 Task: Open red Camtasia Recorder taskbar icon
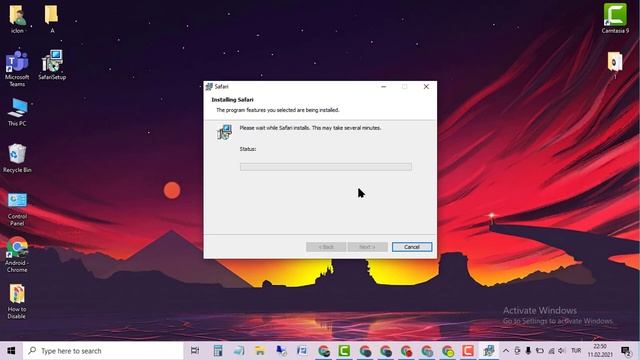(468, 351)
